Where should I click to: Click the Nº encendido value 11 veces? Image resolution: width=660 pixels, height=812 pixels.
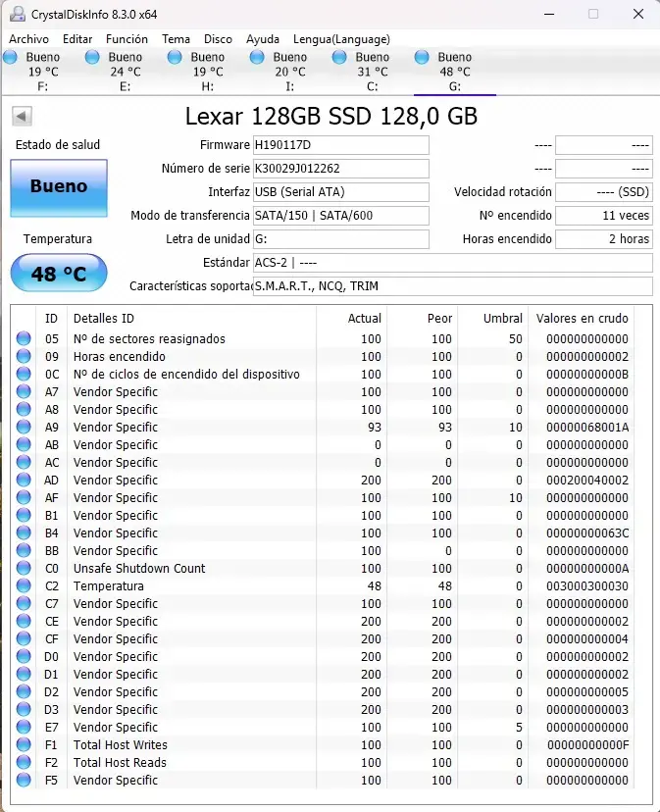pos(603,216)
